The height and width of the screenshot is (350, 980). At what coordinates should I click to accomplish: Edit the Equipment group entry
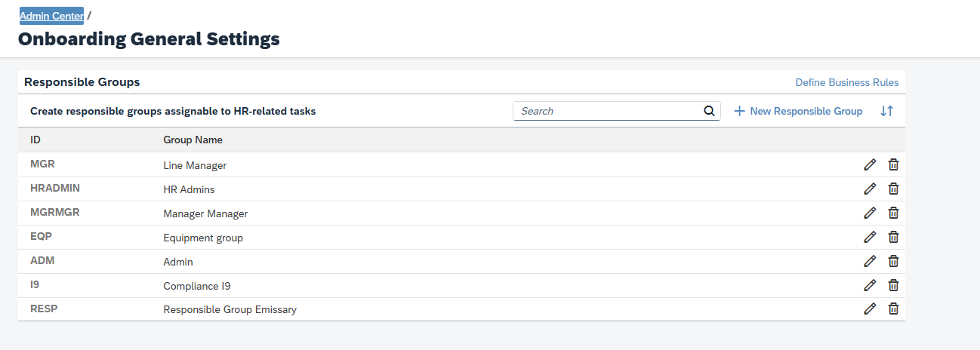tap(870, 238)
